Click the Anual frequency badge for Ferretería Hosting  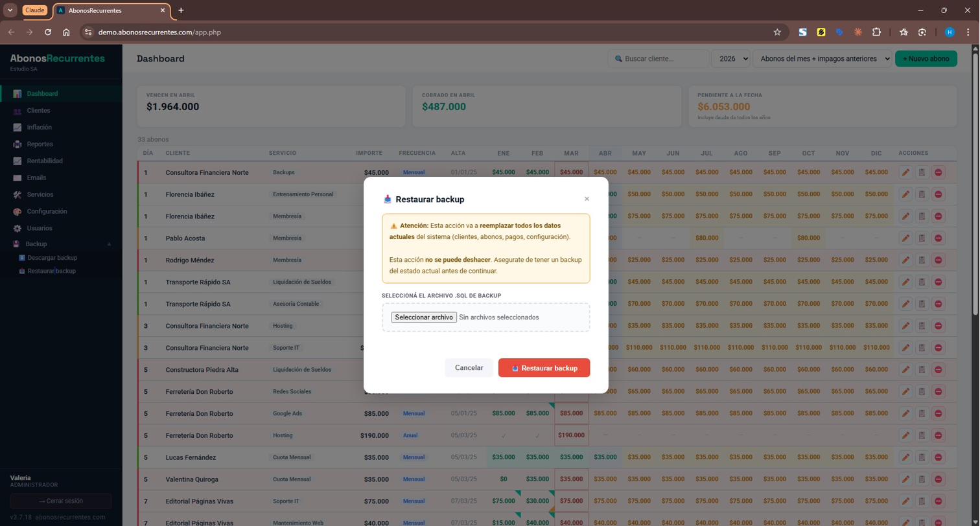pos(410,435)
